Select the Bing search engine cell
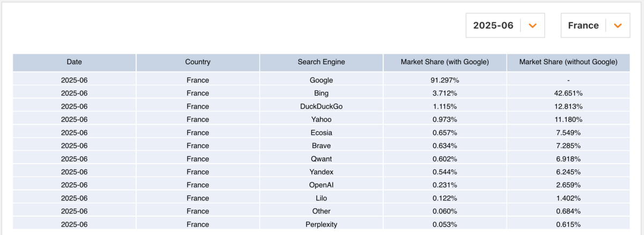The image size is (644, 235). [321, 93]
